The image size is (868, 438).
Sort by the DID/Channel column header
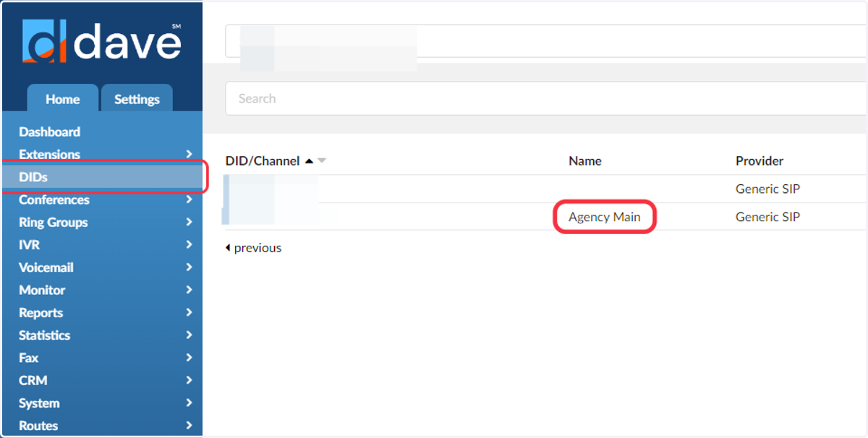click(262, 160)
